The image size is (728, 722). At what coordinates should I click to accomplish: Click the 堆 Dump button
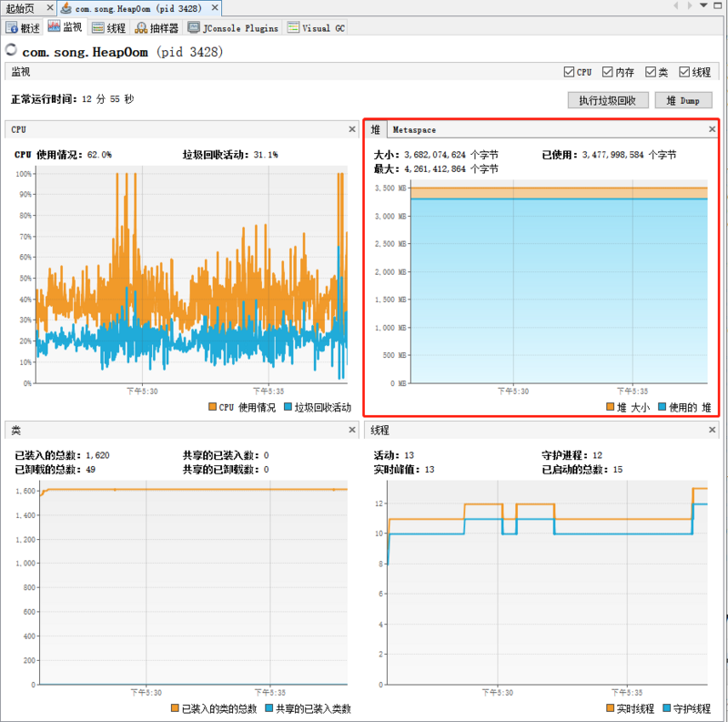point(683,100)
